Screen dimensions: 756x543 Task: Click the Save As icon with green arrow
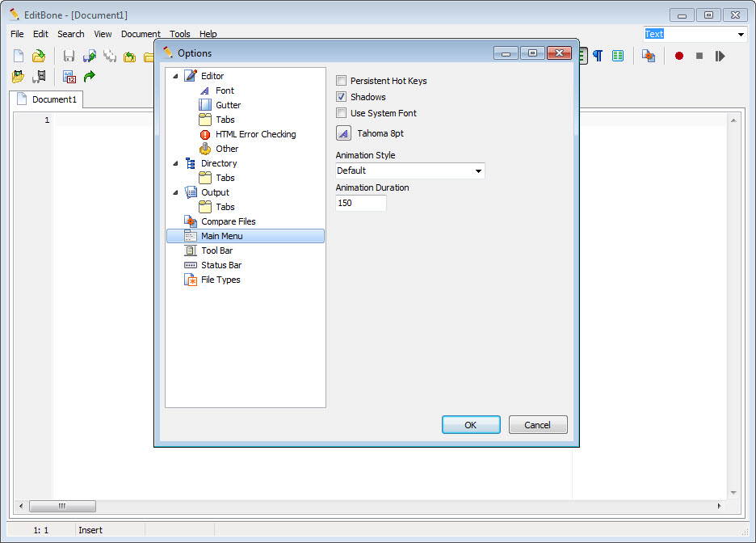[x=90, y=56]
